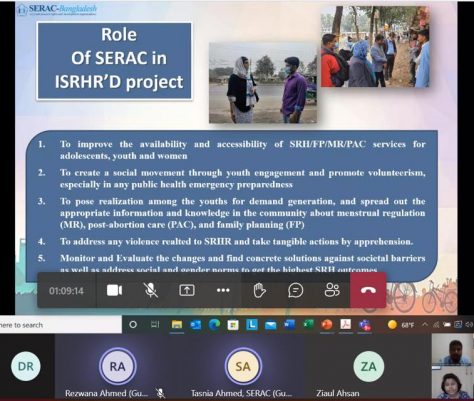Open File Explorer from the taskbar

pyautogui.click(x=177, y=324)
